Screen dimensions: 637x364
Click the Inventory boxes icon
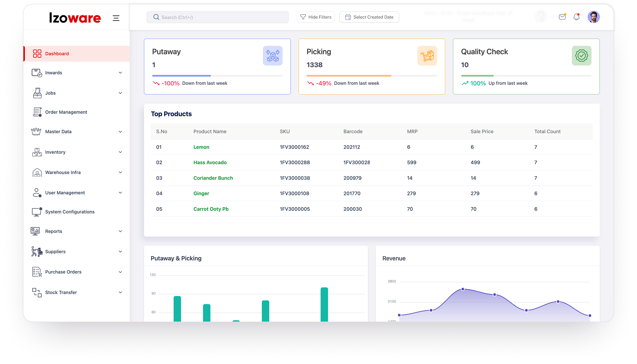coord(37,152)
